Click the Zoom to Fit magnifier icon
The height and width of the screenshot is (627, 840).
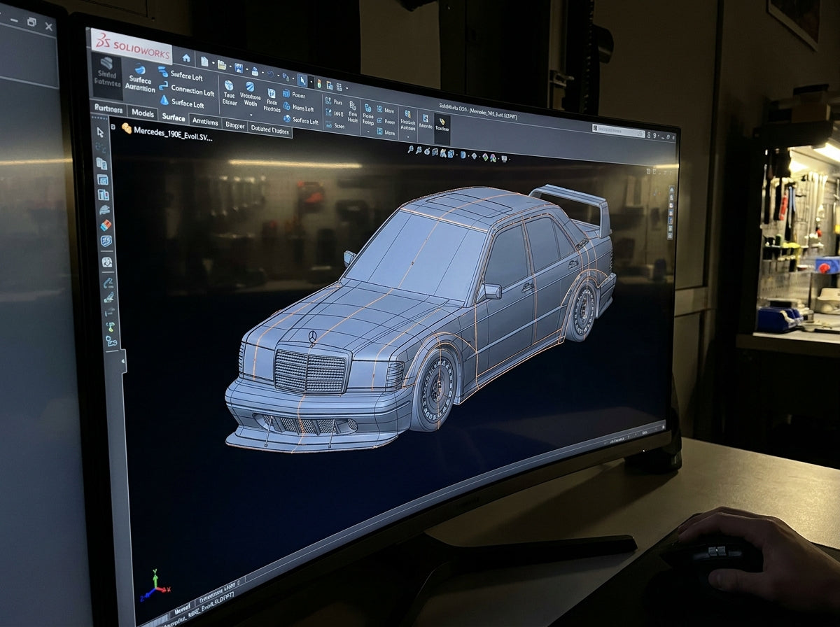click(411, 149)
